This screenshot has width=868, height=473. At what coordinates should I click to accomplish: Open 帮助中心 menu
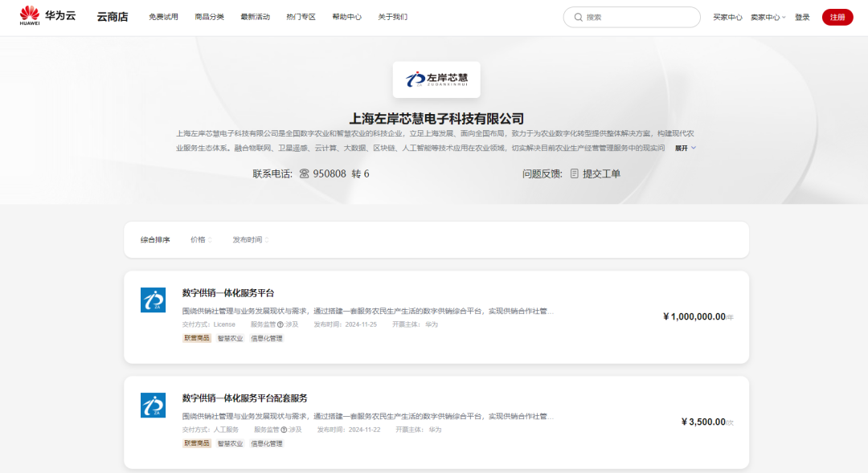pyautogui.click(x=347, y=17)
